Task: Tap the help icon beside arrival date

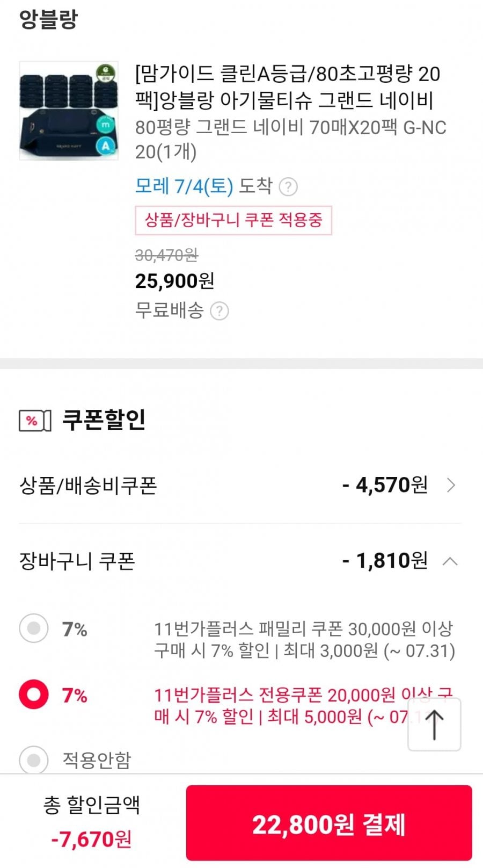Action: (289, 187)
